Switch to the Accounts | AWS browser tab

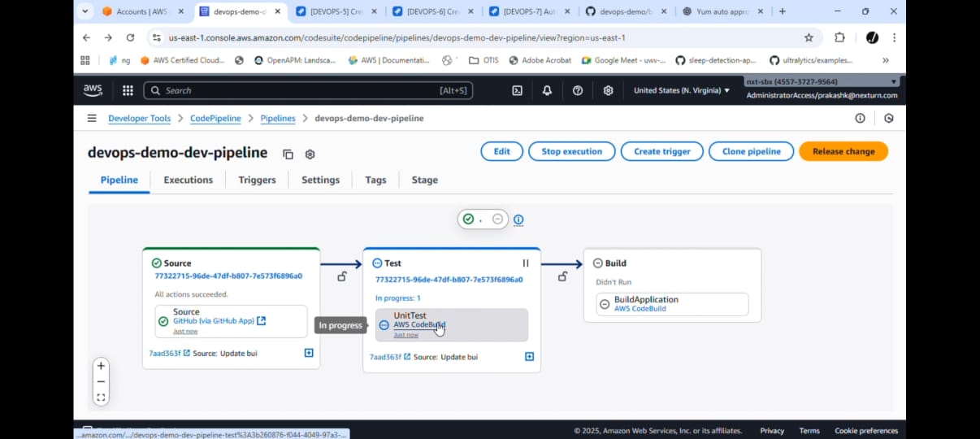click(144, 11)
